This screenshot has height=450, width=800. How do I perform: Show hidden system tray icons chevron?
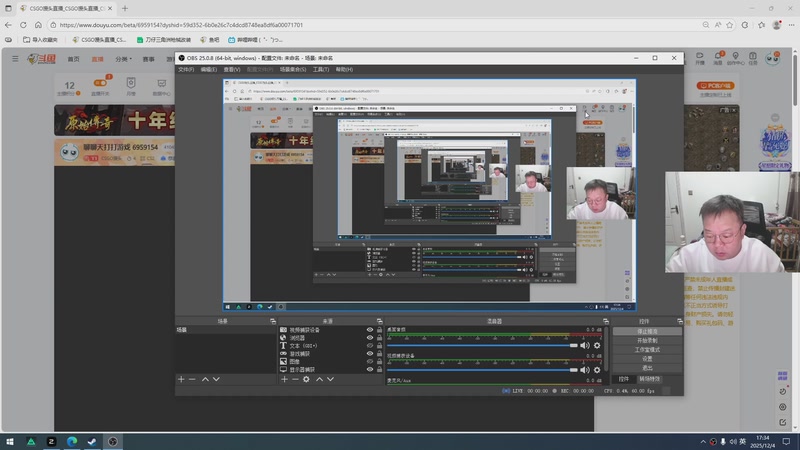coord(703,441)
